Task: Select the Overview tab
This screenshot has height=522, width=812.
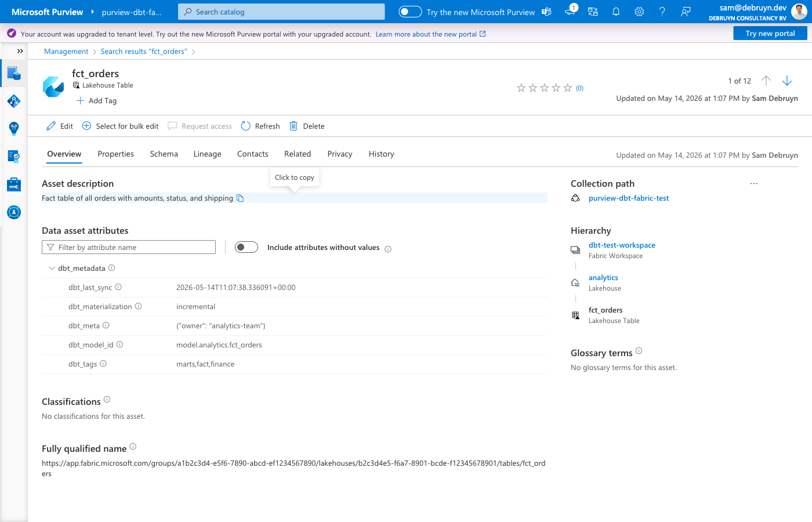Action: [x=64, y=154]
